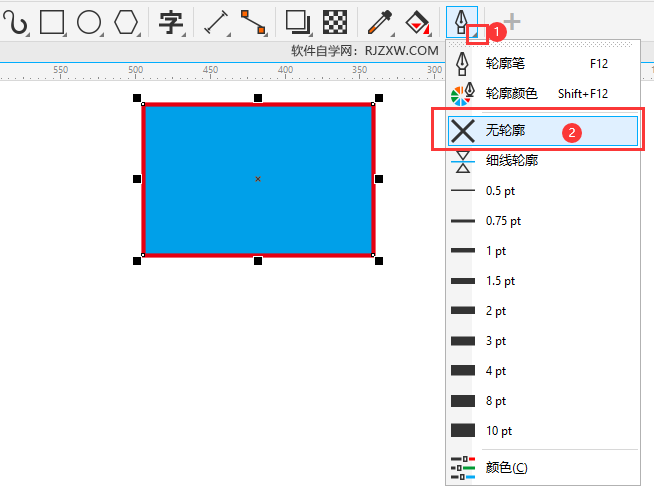Select the interactive fill bucket tool
654x496 pixels.
coord(417,23)
